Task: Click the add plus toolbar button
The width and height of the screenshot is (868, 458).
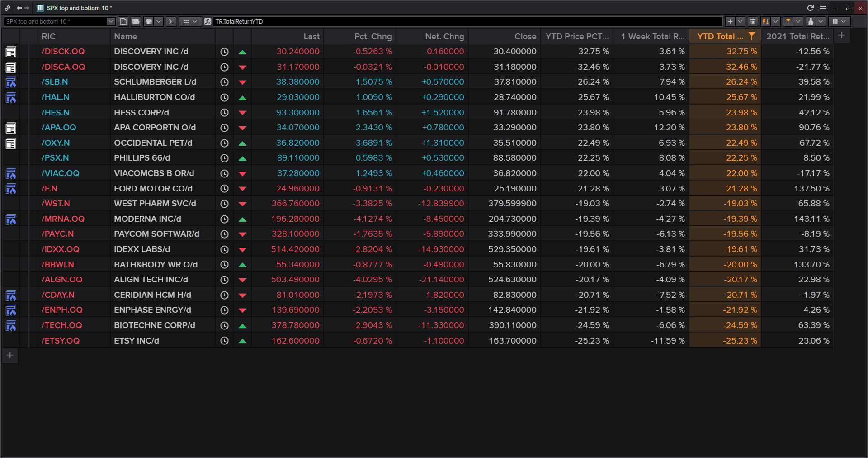Action: coord(730,21)
